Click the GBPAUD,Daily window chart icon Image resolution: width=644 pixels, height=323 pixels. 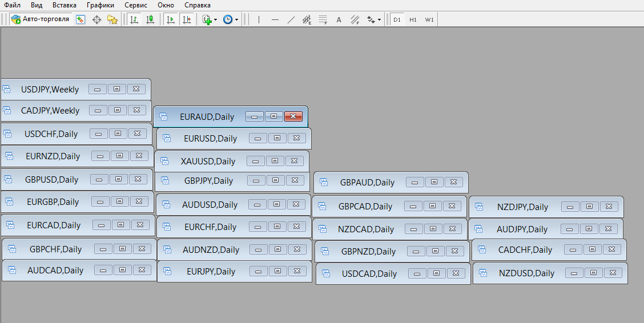click(x=324, y=182)
